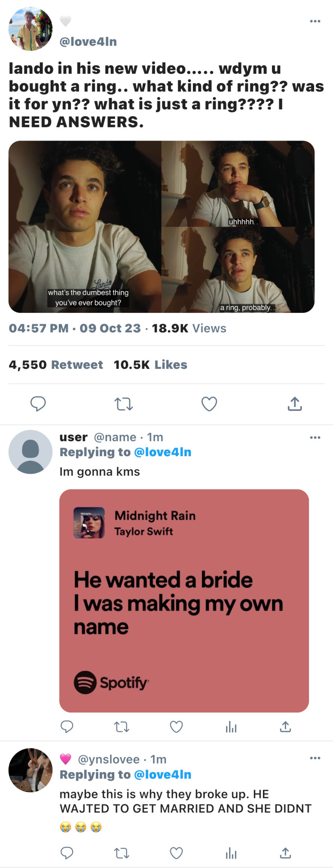The width and height of the screenshot is (333, 868).
Task: Open the @love4ln profile picture
Action: coord(30,29)
